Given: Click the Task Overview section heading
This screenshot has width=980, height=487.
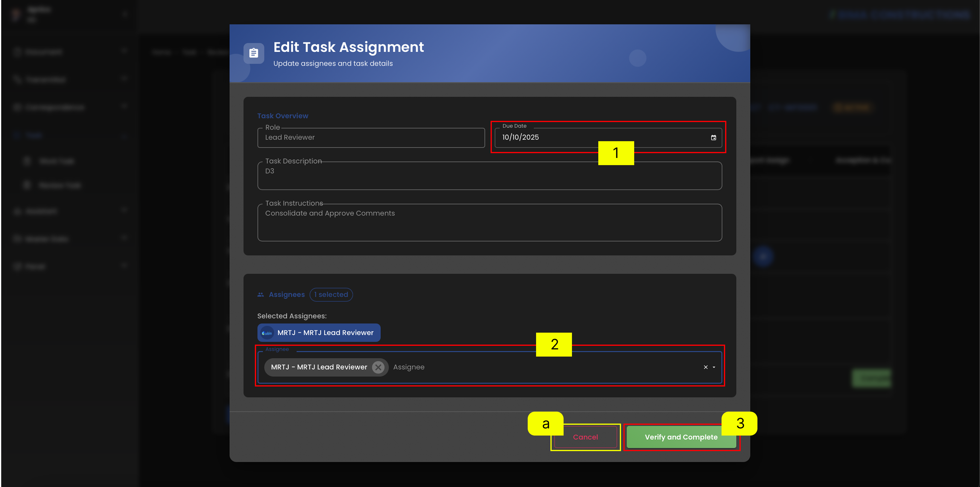Looking at the screenshot, I should (x=283, y=116).
